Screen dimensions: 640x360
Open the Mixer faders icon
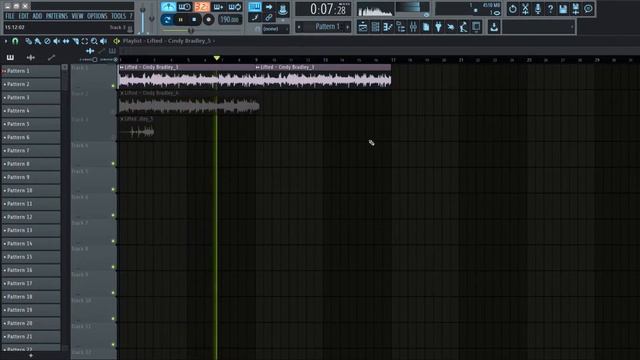(413, 27)
